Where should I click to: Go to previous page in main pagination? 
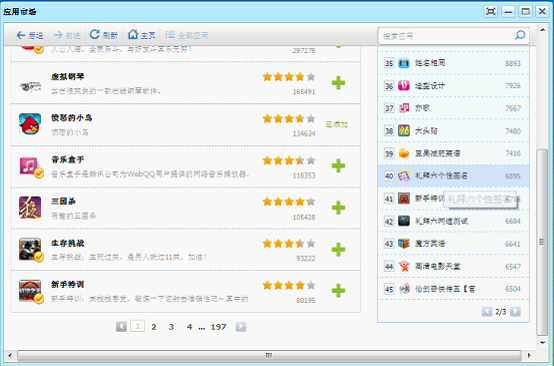pyautogui.click(x=121, y=326)
